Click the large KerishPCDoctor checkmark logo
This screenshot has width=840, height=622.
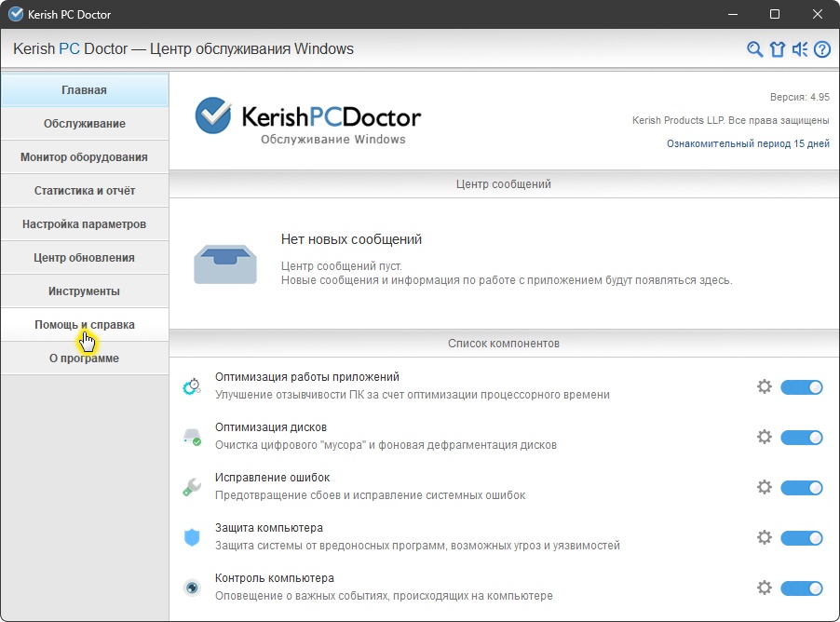212,115
